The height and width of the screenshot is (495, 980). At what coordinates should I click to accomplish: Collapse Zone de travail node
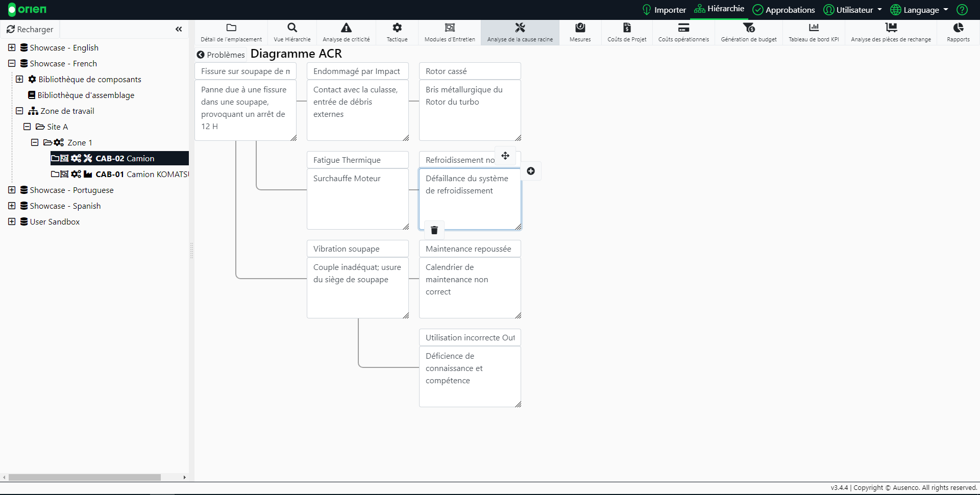pos(19,111)
